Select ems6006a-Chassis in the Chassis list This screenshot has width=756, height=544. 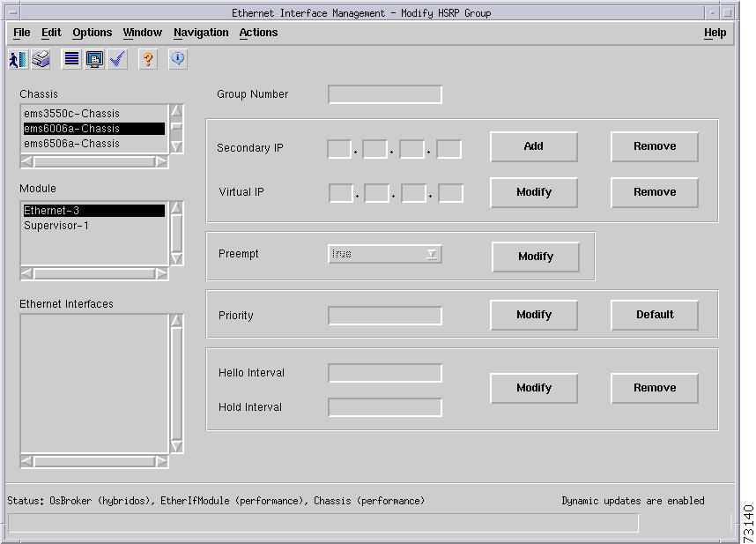point(94,128)
